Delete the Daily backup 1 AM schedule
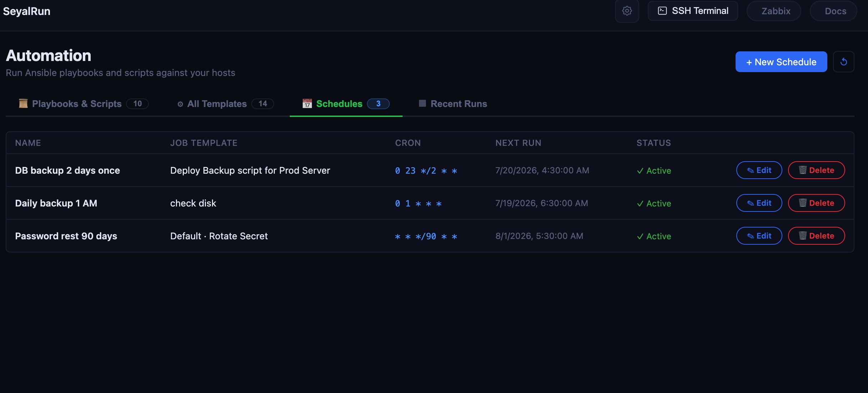 point(816,203)
